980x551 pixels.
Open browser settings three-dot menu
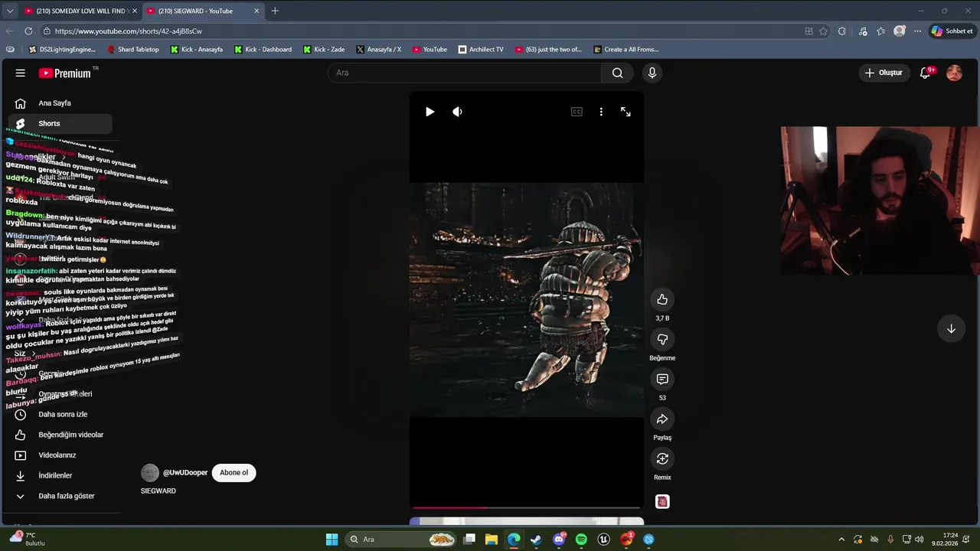(917, 31)
